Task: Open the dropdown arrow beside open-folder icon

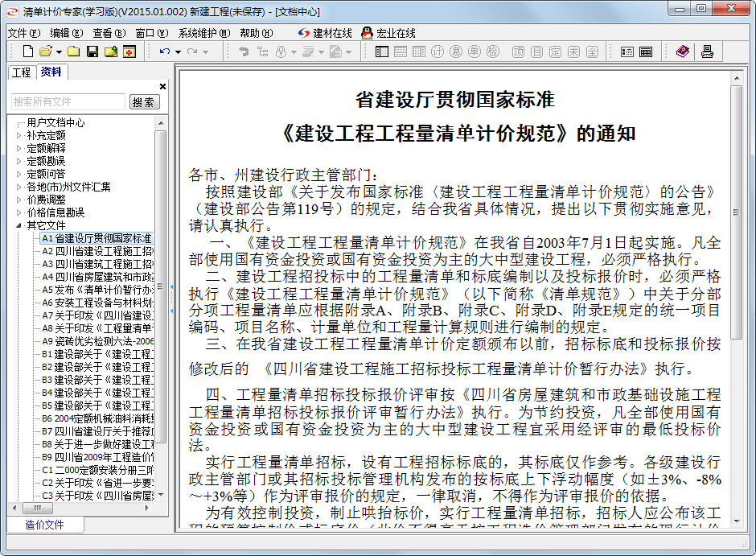Action: tap(59, 51)
